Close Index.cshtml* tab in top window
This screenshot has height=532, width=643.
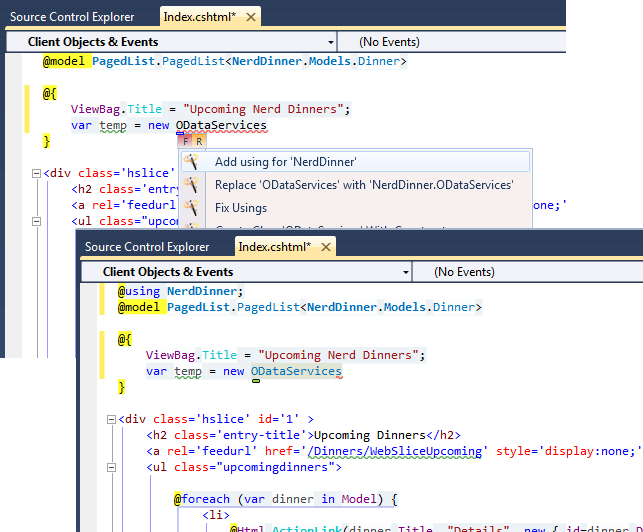point(251,17)
